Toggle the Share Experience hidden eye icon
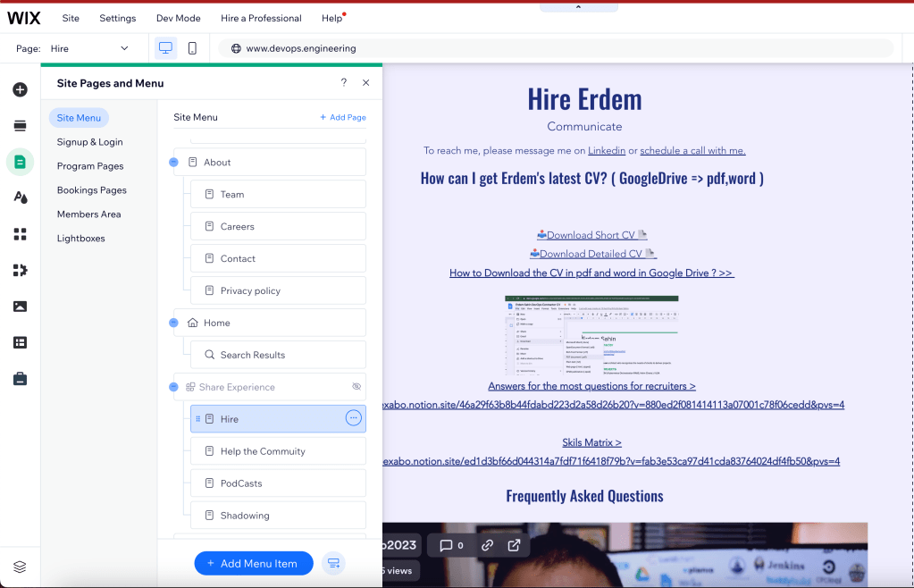Image resolution: width=914 pixels, height=588 pixels. (x=356, y=387)
